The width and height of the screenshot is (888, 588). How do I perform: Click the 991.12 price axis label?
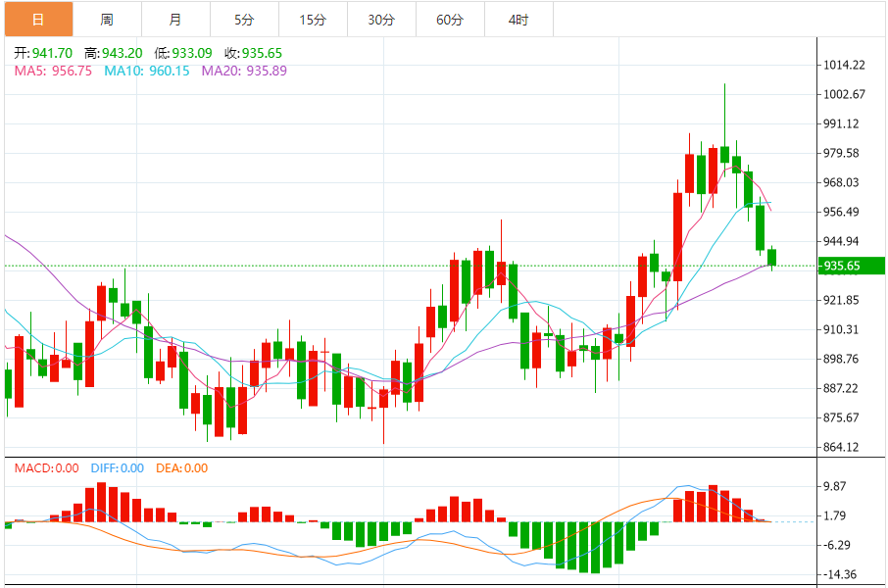(x=841, y=124)
